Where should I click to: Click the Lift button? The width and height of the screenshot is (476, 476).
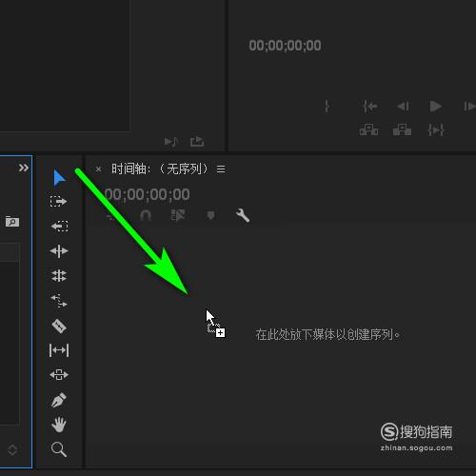[368, 129]
